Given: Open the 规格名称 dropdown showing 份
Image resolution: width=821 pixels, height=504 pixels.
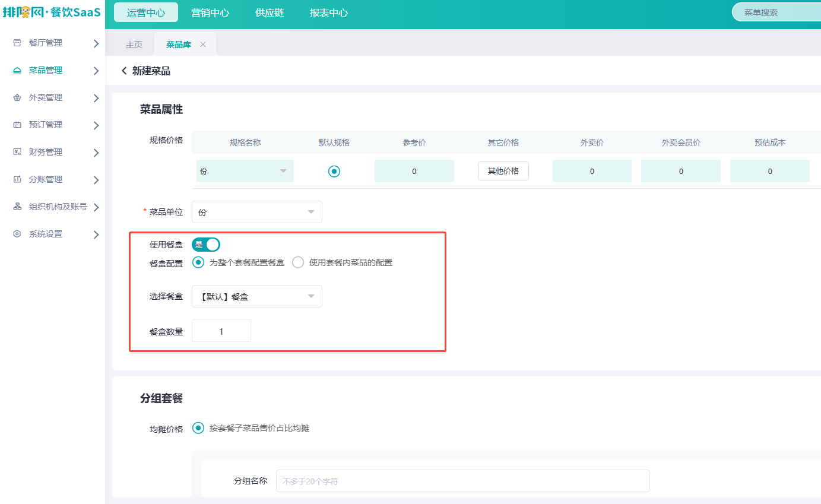Looking at the screenshot, I should [245, 171].
